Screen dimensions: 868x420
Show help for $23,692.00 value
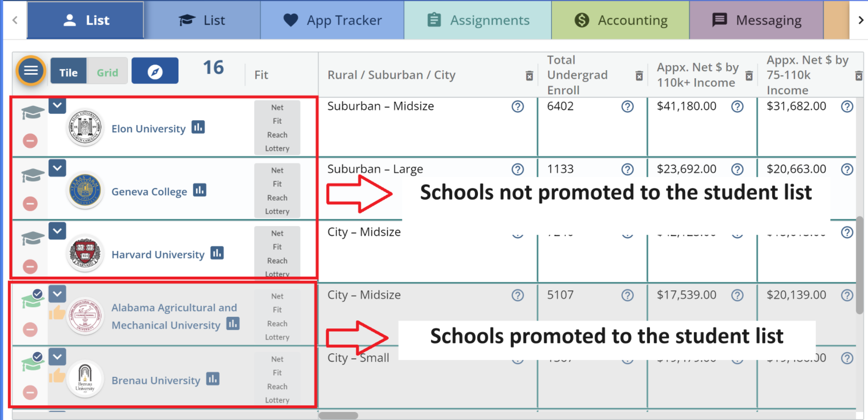pos(737,169)
